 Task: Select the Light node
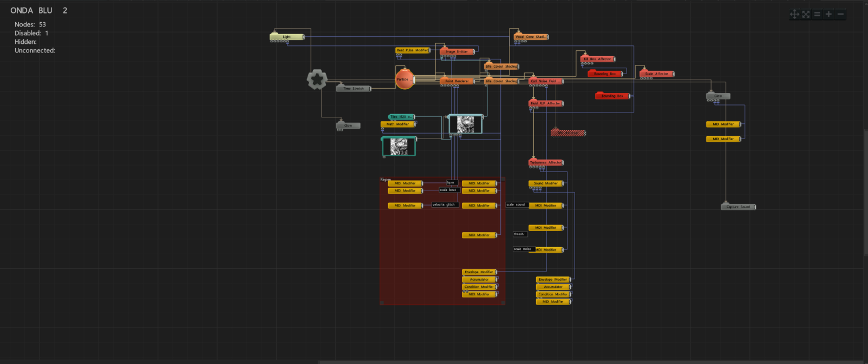point(286,37)
